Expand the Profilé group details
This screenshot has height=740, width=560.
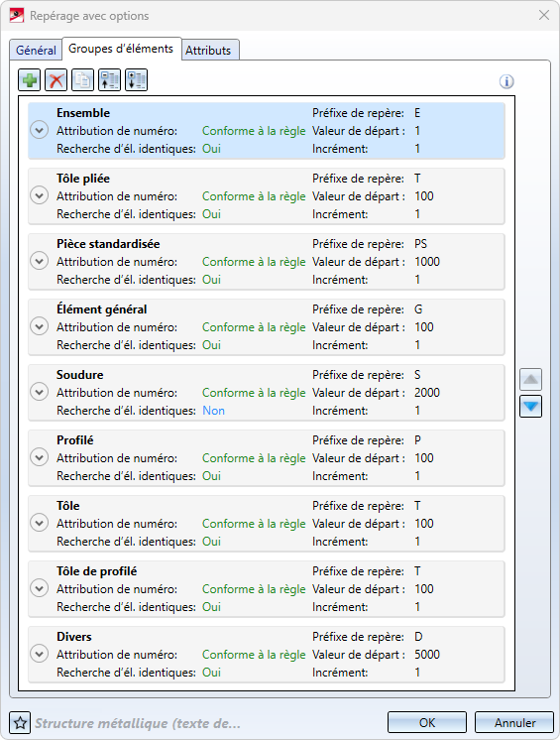[39, 457]
